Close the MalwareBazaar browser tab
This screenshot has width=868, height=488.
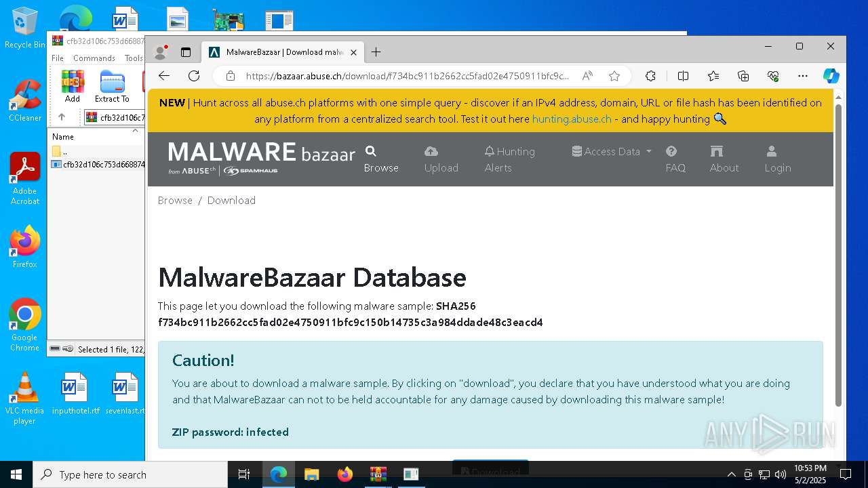[353, 52]
